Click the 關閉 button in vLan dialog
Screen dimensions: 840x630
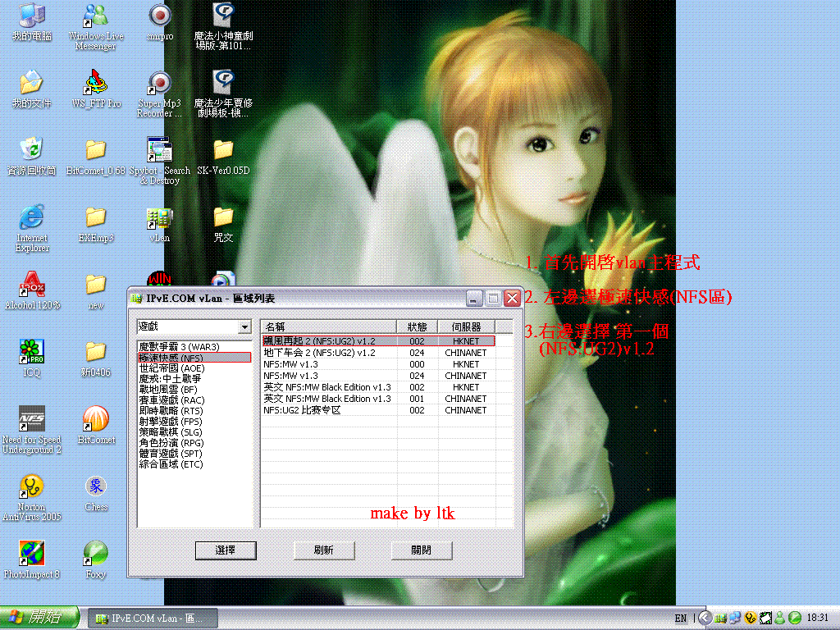(421, 550)
